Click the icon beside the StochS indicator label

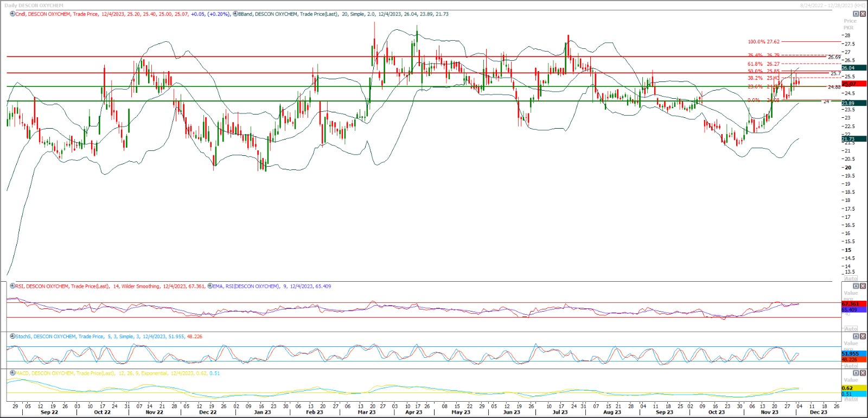pyautogui.click(x=12, y=337)
